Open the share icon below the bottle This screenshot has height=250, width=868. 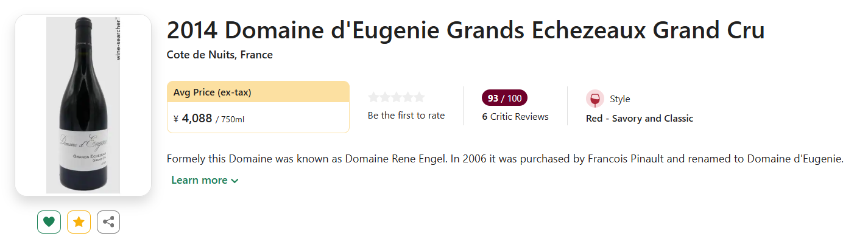(108, 222)
